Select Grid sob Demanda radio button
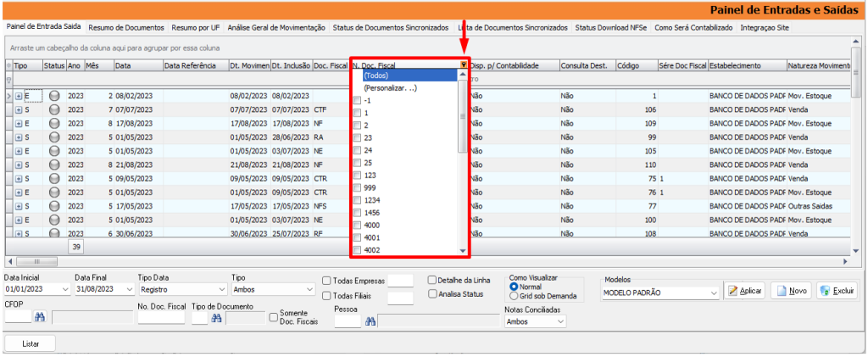 514,296
